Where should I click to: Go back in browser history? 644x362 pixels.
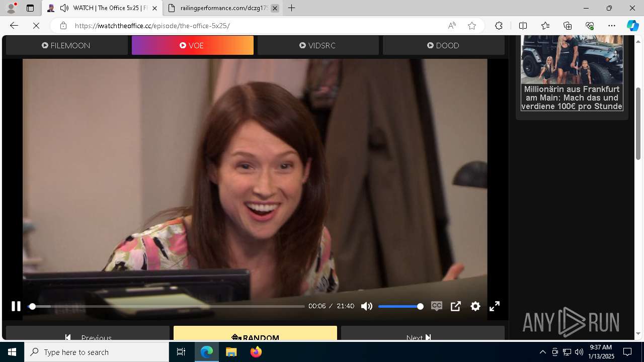(x=14, y=26)
